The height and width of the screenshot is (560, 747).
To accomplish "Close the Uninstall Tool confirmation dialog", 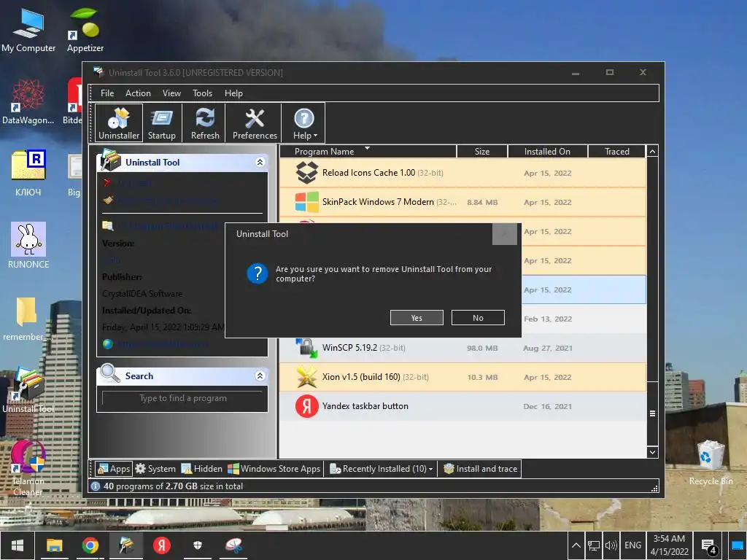I will (x=505, y=234).
